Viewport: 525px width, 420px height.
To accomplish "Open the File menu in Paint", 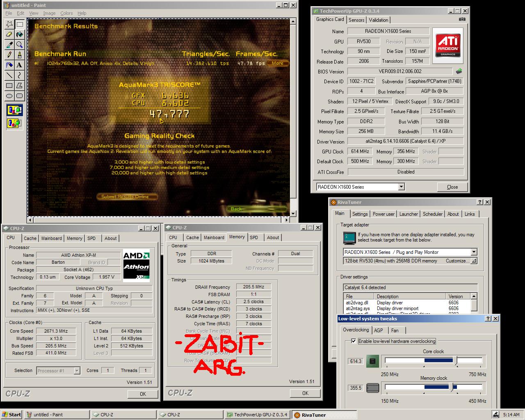I will click(9, 13).
